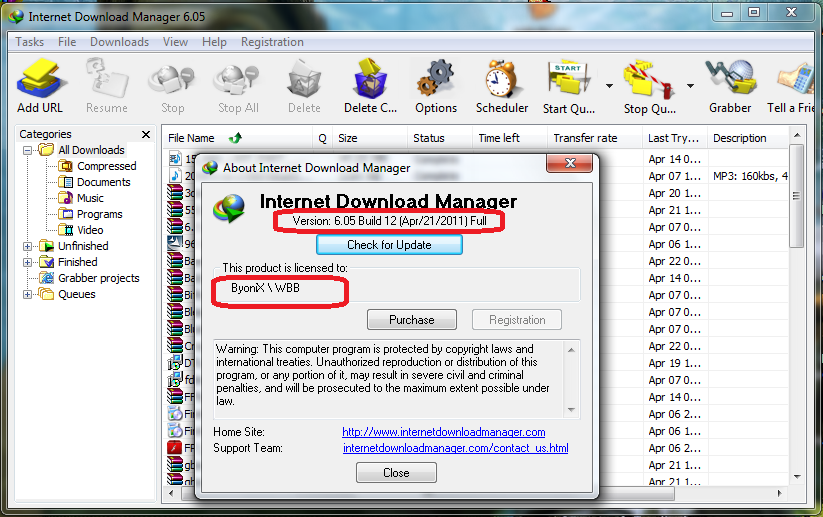Click the Delete toolbar icon
This screenshot has height=517, width=823.
tap(304, 86)
